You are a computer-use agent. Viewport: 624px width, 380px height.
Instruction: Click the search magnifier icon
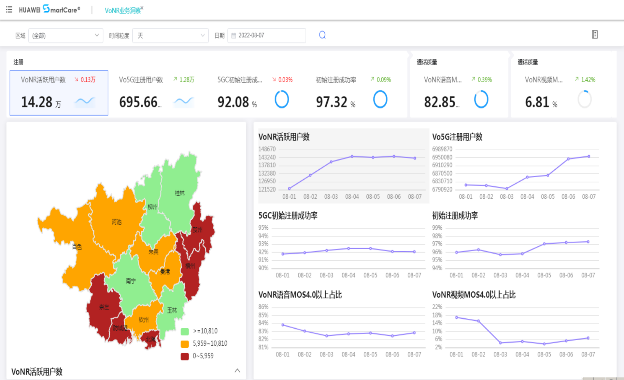pos(322,35)
